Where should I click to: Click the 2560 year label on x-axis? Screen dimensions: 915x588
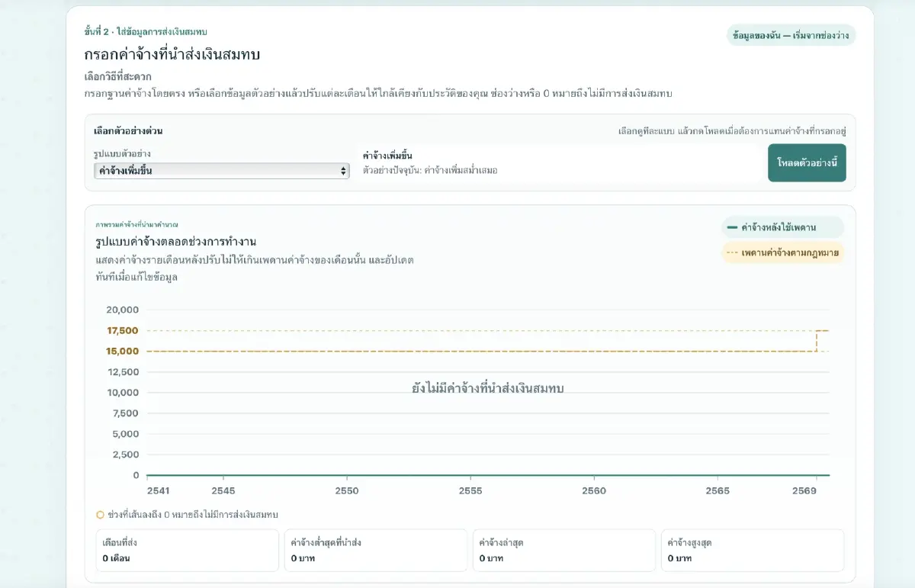(x=594, y=490)
